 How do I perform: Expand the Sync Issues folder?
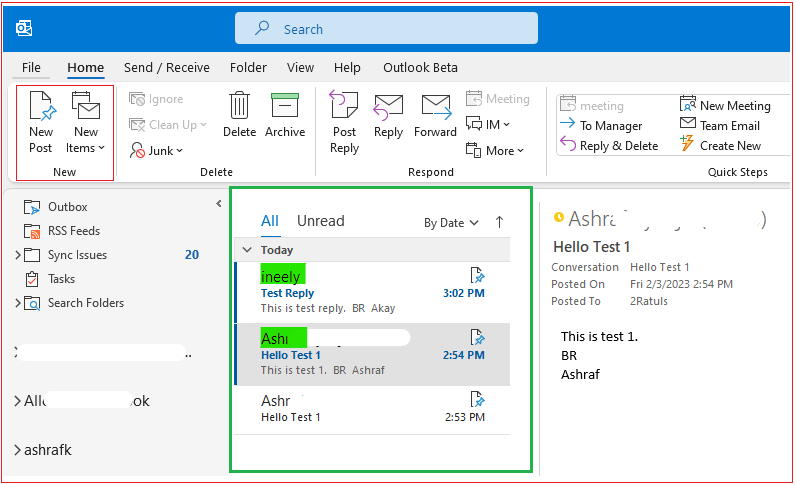tap(18, 255)
